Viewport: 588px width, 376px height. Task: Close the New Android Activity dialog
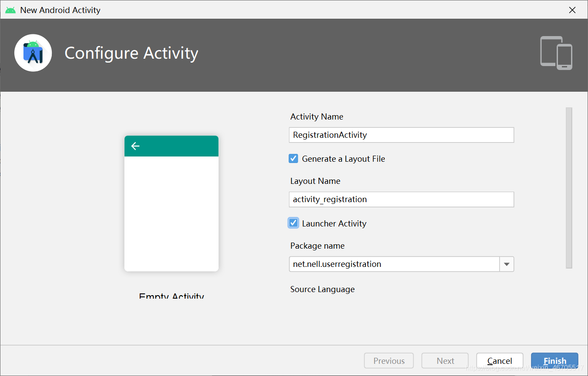click(572, 10)
